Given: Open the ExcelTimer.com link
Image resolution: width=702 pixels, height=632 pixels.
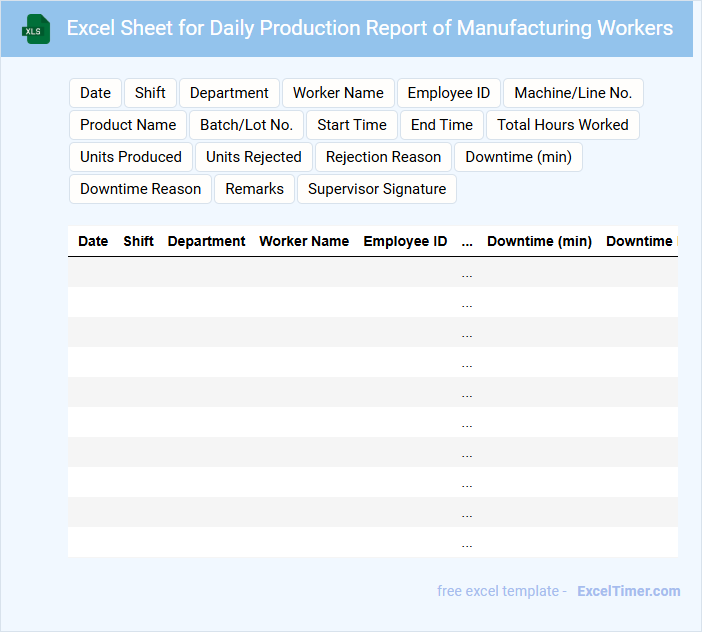Looking at the screenshot, I should [x=629, y=591].
